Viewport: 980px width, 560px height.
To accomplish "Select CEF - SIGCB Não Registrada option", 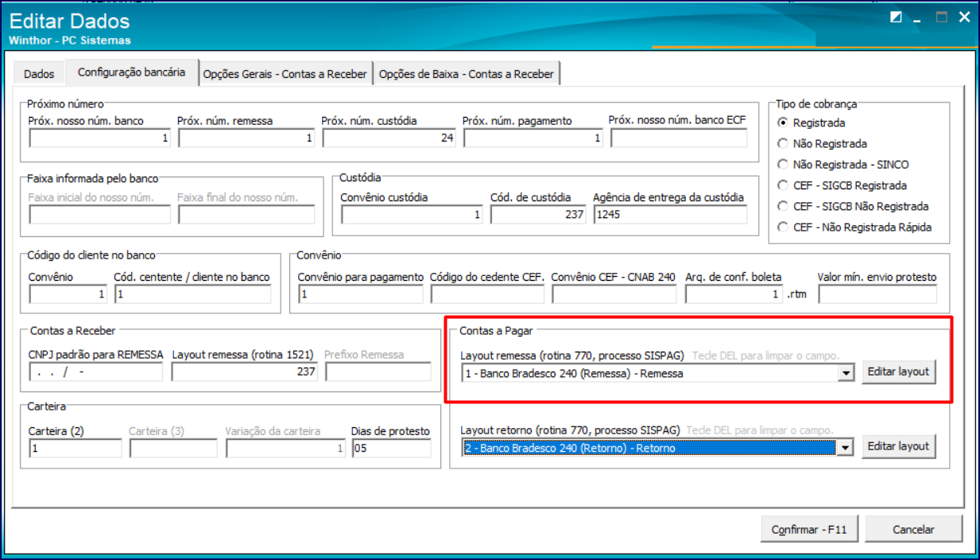I will [853, 206].
